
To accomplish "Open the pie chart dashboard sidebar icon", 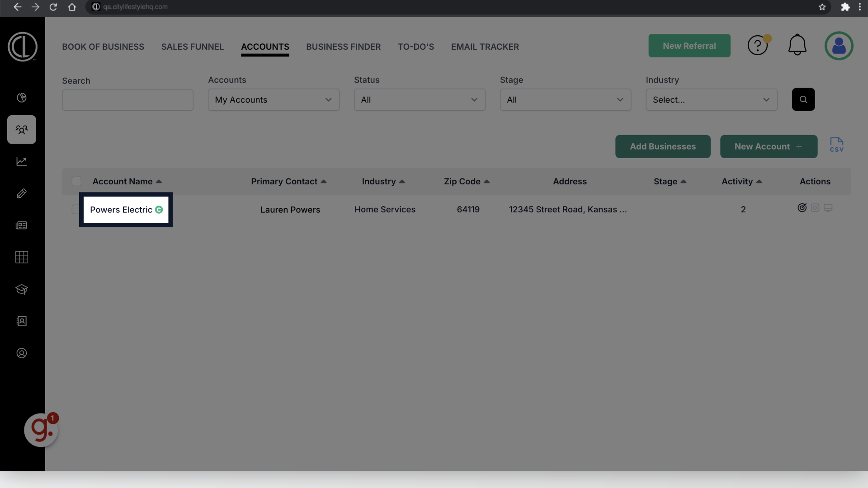I will [x=22, y=98].
